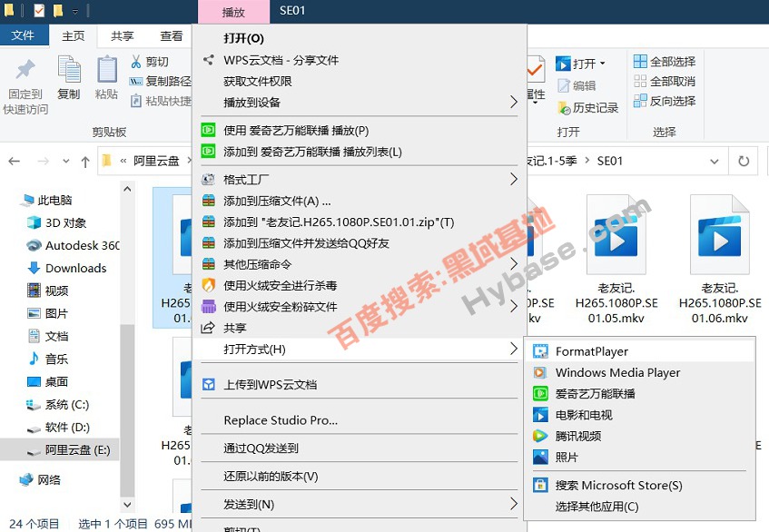The height and width of the screenshot is (532, 769).
Task: Choose Photos (照片) app
Action: tap(639, 457)
